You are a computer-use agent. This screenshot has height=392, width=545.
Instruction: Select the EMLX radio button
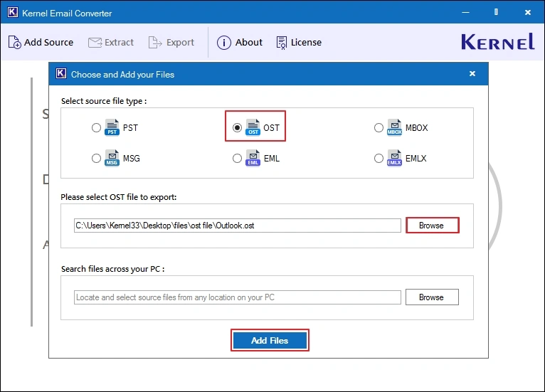379,159
